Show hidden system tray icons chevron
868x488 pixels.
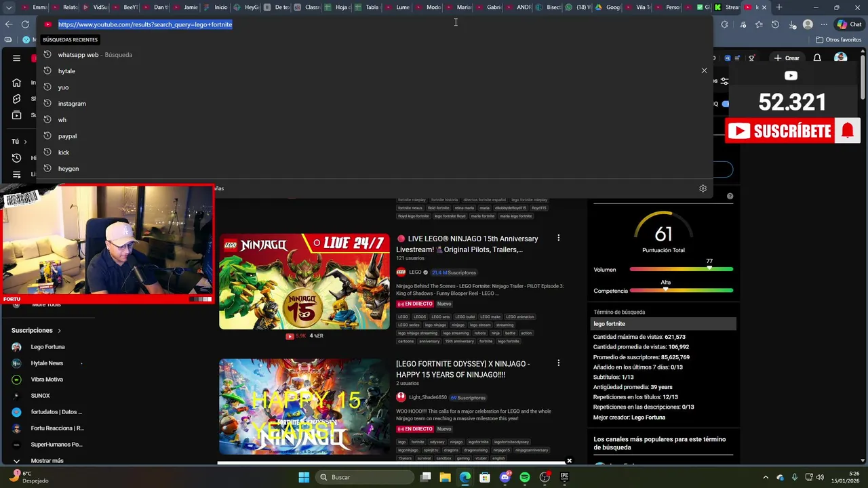tap(766, 477)
